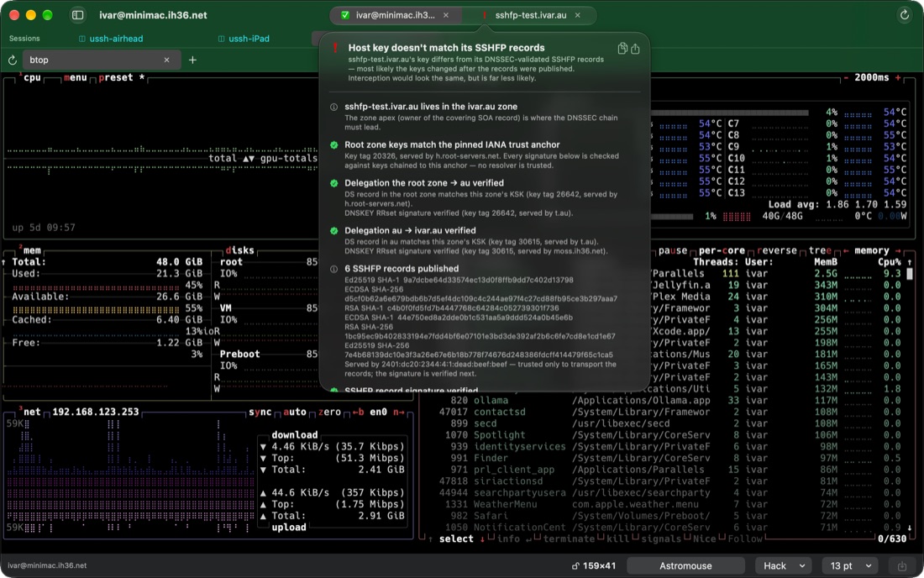Screen dimensions: 924x578
Task: Close the ivar@minimac.ih3... tab
Action: point(446,15)
